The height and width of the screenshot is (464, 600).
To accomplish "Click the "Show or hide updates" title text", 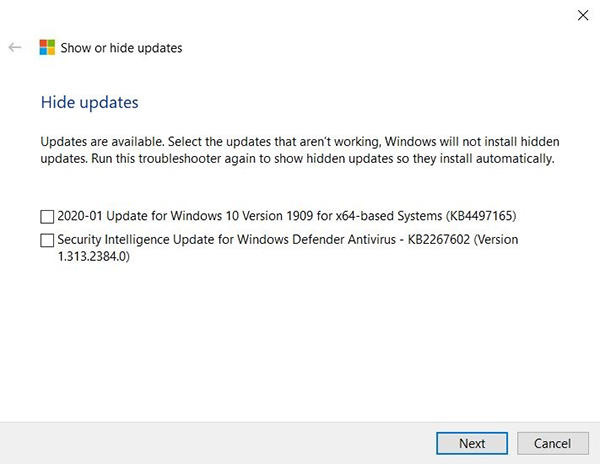I will (x=121, y=47).
